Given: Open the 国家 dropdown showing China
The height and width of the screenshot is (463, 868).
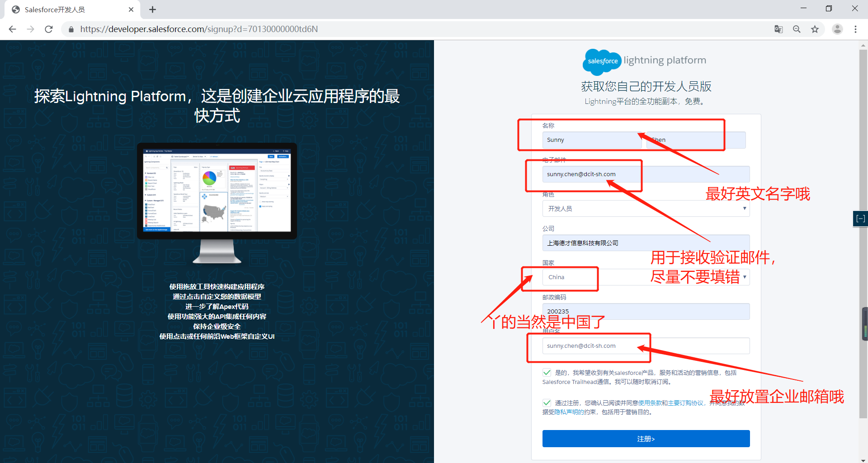Looking at the screenshot, I should click(646, 277).
